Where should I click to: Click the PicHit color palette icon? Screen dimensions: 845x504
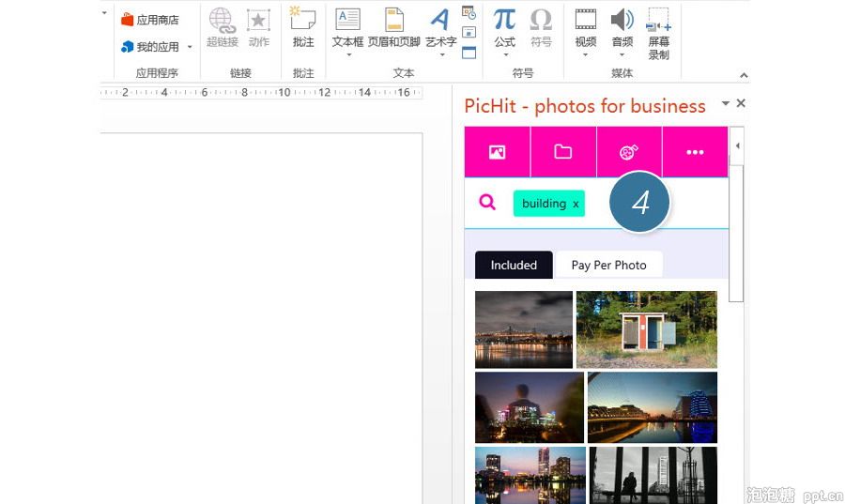pyautogui.click(x=629, y=152)
